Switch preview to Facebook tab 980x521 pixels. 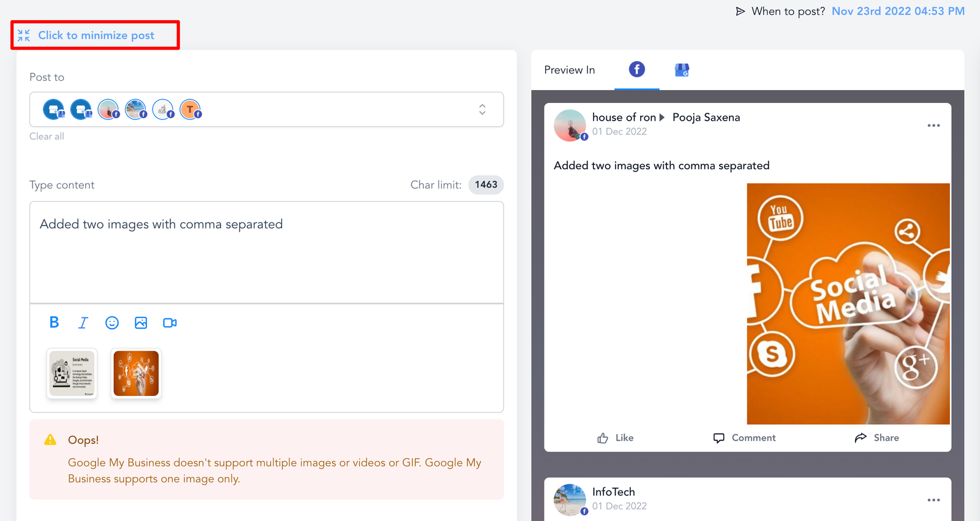(x=637, y=69)
